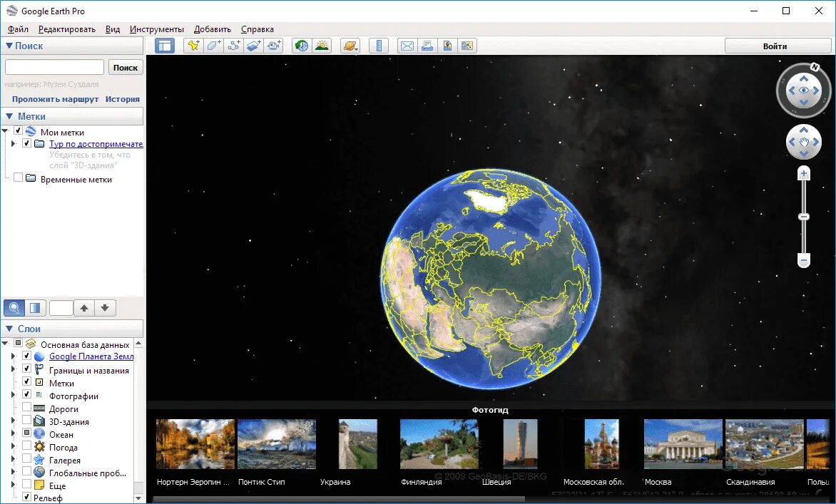Check the 3D-здания layer

(26, 421)
